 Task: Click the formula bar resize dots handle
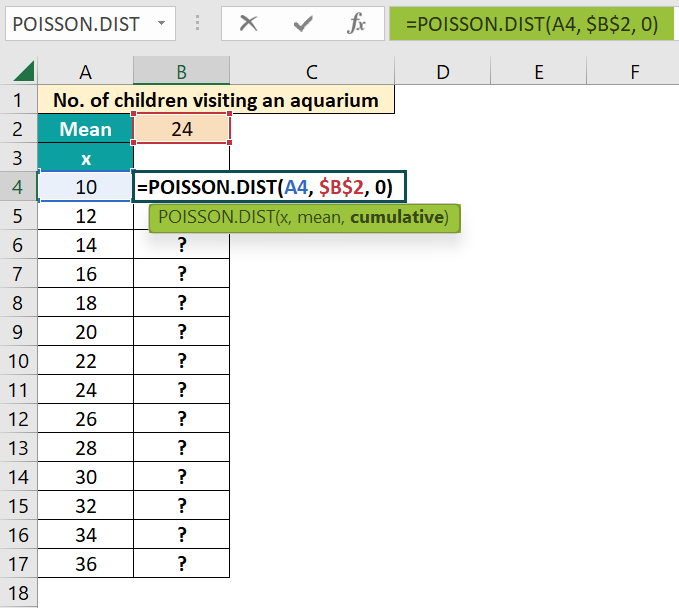coord(197,23)
